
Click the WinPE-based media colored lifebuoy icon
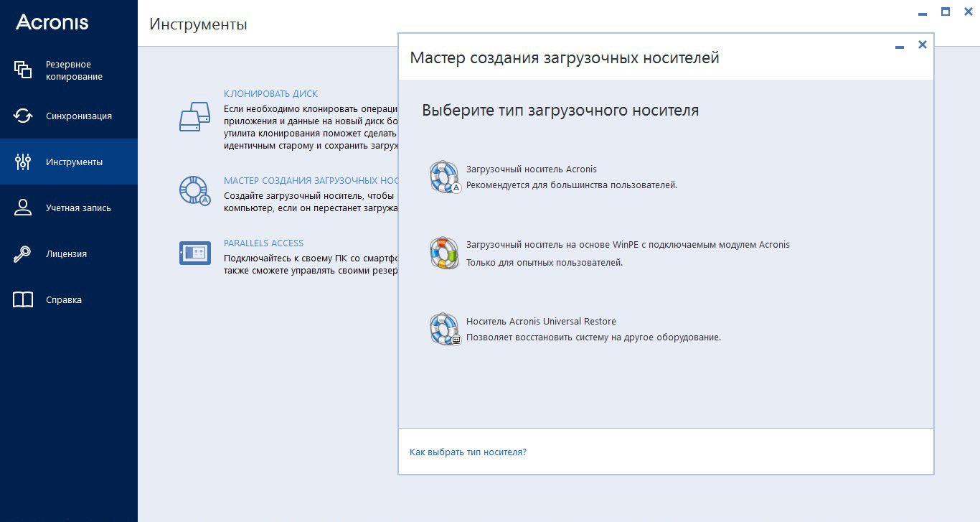tap(444, 253)
